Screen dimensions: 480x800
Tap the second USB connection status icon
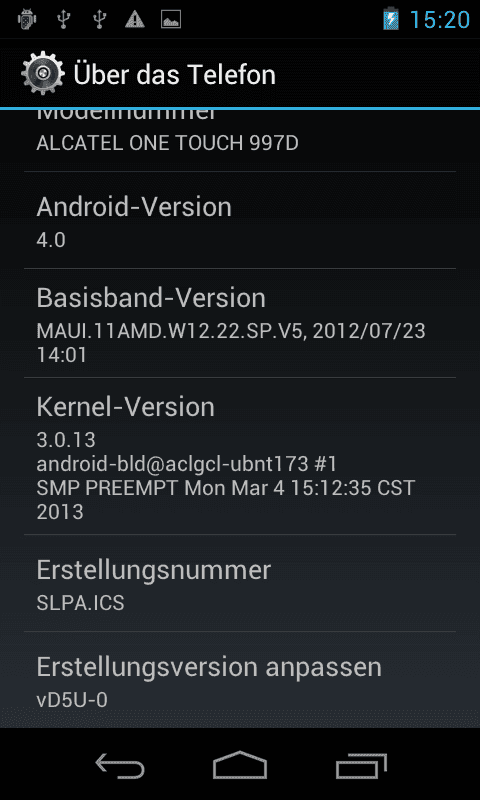pos(98,20)
